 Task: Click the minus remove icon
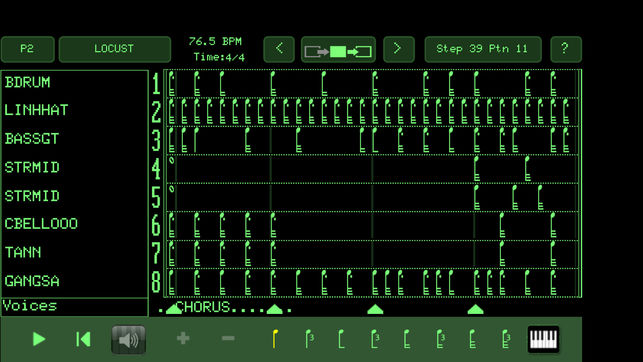pos(228,339)
